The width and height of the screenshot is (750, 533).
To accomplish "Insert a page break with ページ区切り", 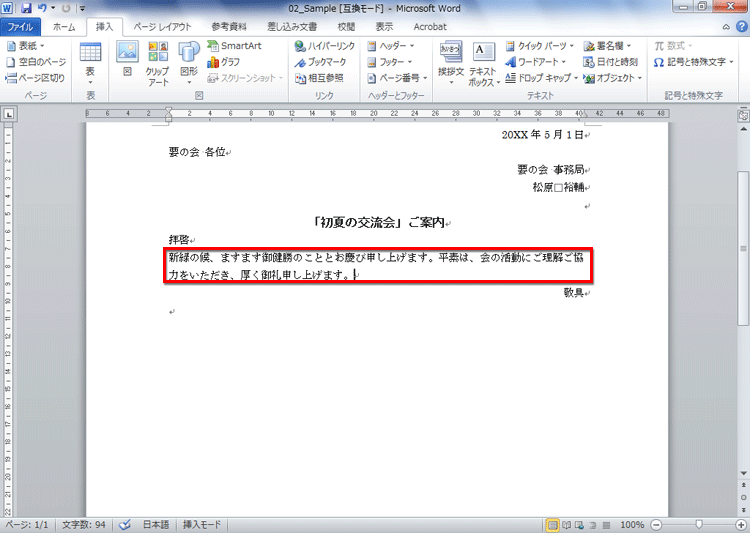I will [x=35, y=78].
